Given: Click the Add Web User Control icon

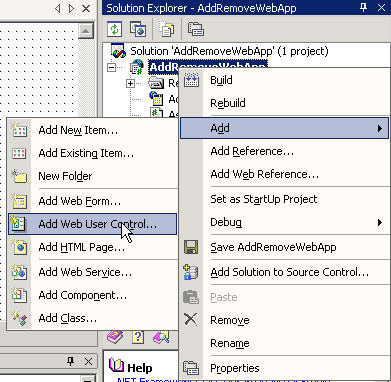Looking at the screenshot, I should tap(19, 224).
